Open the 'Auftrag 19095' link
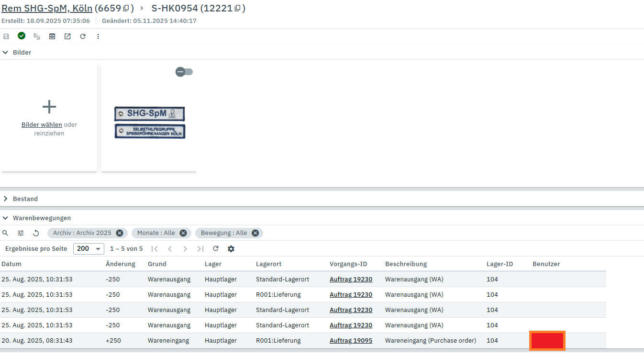The image size is (644, 357). point(351,341)
